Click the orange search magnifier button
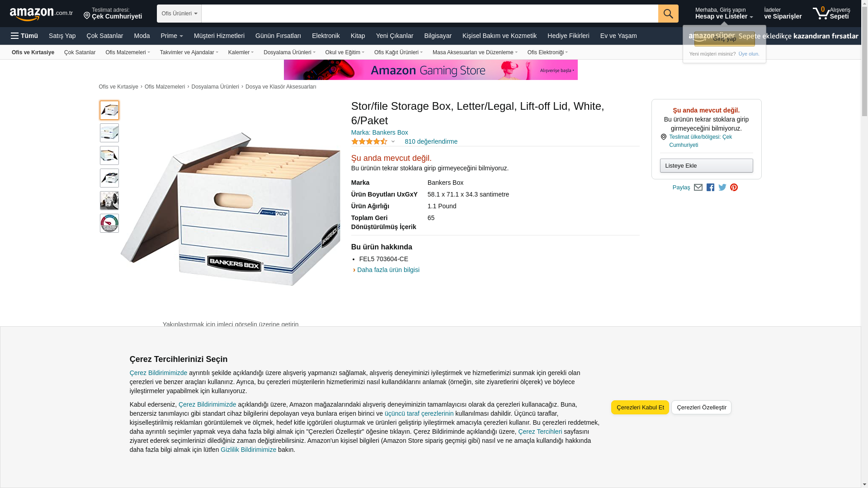This screenshot has height=488, width=868. click(x=668, y=14)
